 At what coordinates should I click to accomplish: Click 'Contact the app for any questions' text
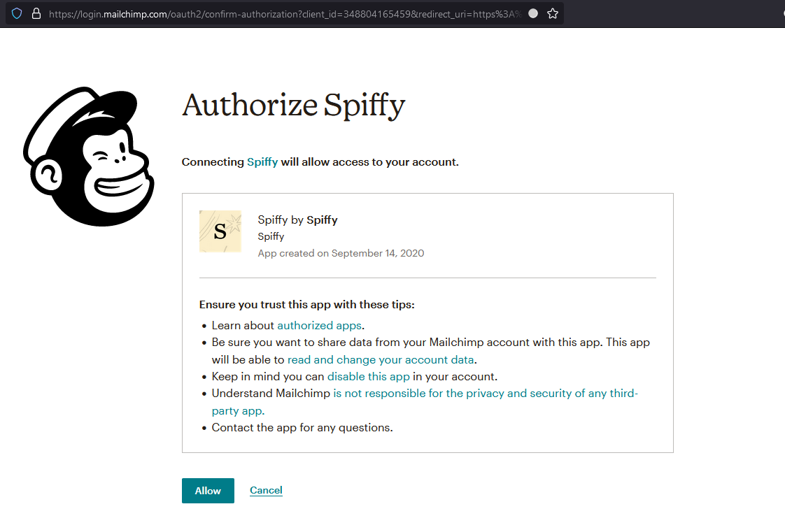tap(302, 428)
